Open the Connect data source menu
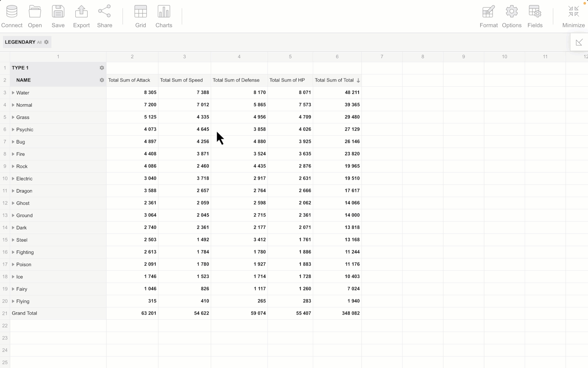 click(12, 17)
